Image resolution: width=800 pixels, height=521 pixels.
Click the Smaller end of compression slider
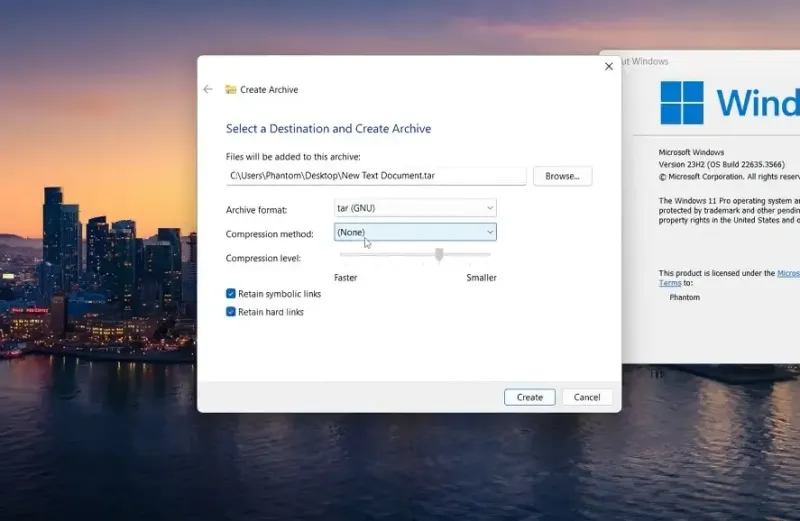tap(481, 278)
